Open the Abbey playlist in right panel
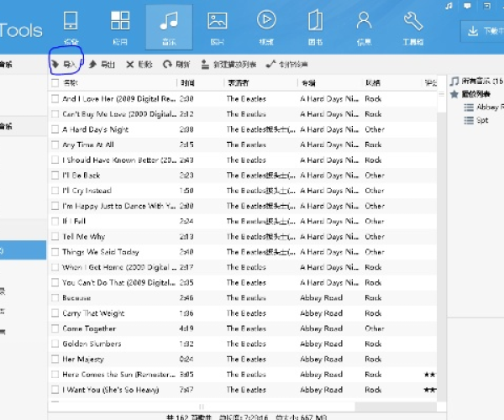Screen dimensions: 504x420 [x=484, y=107]
